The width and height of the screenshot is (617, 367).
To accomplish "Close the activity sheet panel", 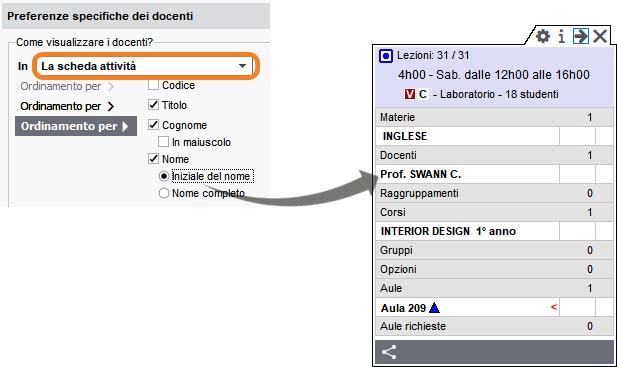I will pos(600,36).
